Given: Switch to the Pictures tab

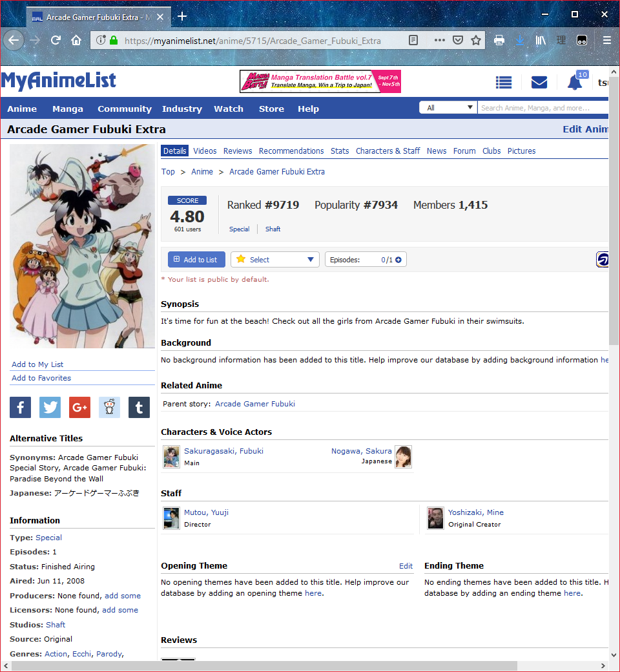Looking at the screenshot, I should [x=521, y=151].
